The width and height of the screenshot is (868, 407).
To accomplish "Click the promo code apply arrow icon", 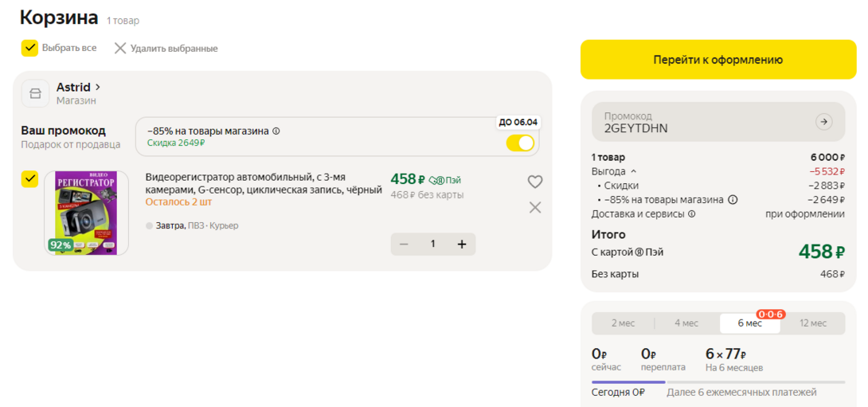I will tap(823, 122).
